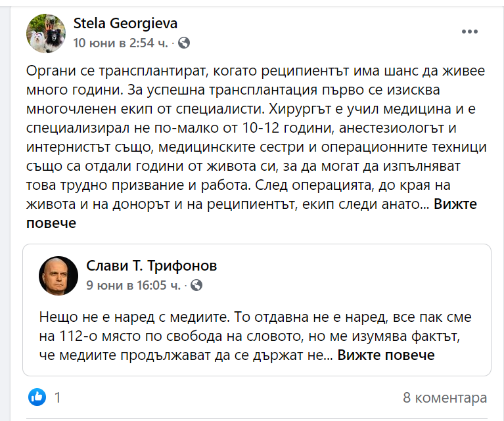Click the blue thumbs-up reaction icon

pos(37,397)
